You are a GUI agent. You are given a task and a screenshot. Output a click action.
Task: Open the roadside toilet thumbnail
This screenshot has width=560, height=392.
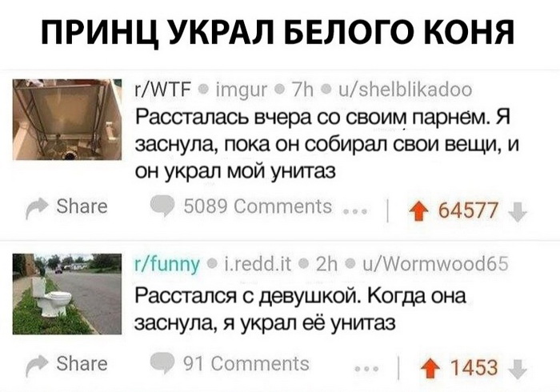click(x=66, y=294)
